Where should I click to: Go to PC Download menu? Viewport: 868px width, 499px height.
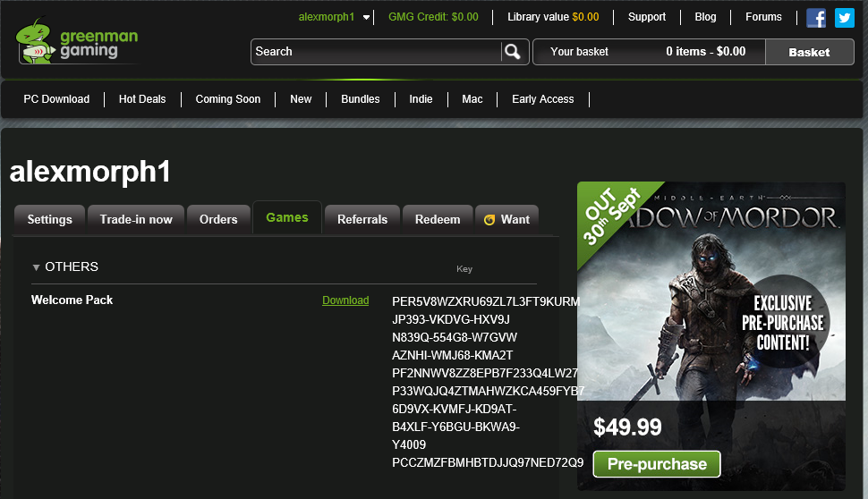[56, 99]
